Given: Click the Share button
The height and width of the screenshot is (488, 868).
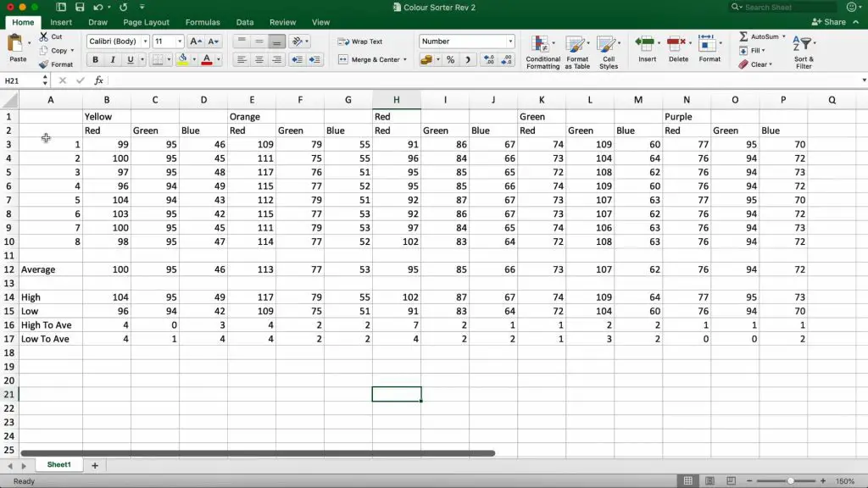Looking at the screenshot, I should point(831,22).
